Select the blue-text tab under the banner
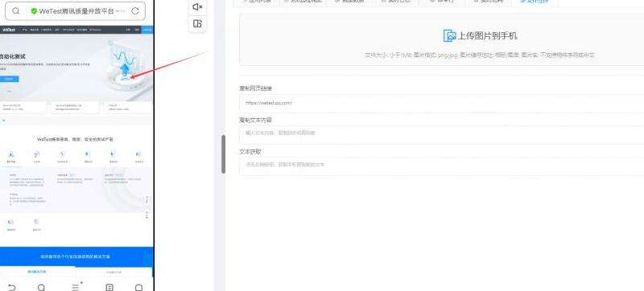 [x=37, y=272]
